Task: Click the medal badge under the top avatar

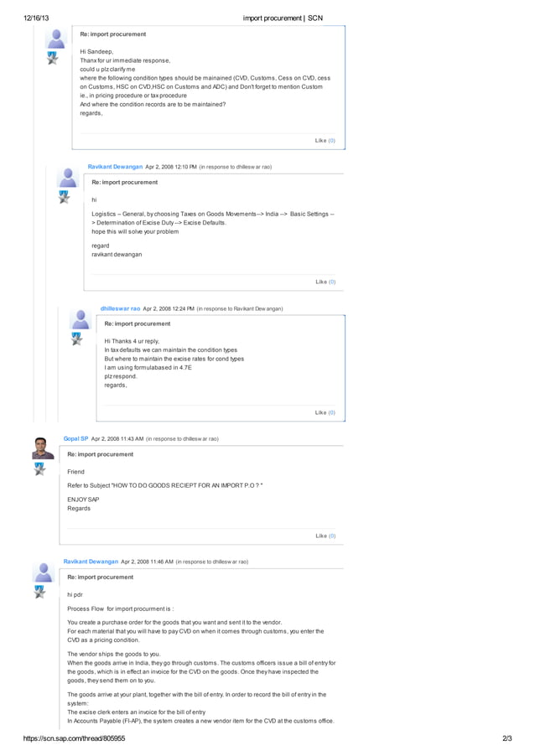Action: pyautogui.click(x=52, y=58)
